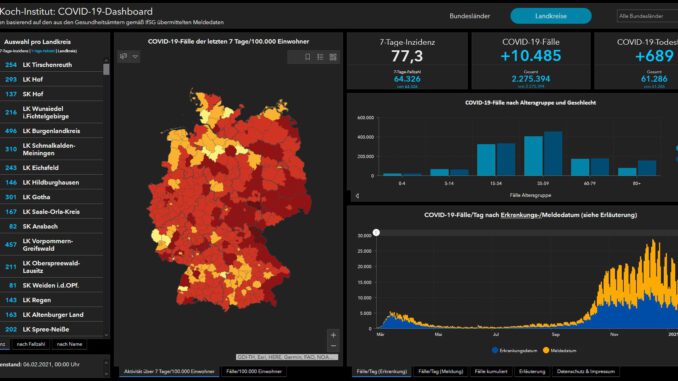Image resolution: width=678 pixels, height=381 pixels.
Task: Select LK Gotha row
Action: [x=52, y=197]
